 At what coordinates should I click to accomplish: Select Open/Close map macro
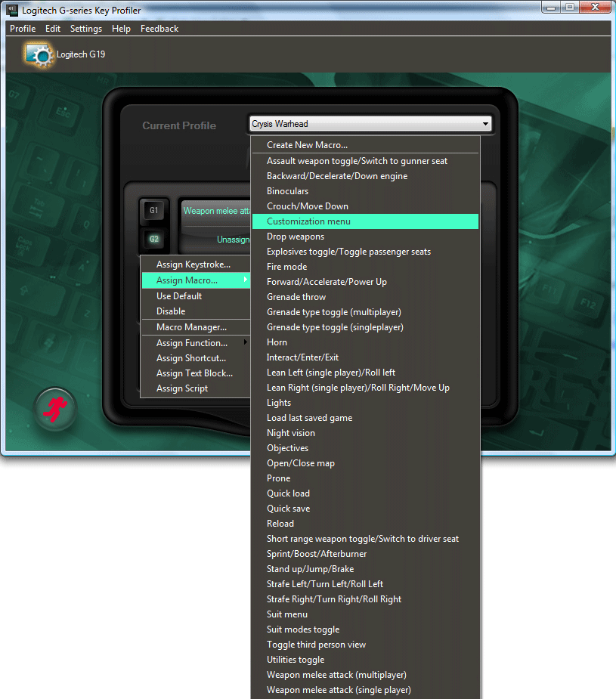366,464
